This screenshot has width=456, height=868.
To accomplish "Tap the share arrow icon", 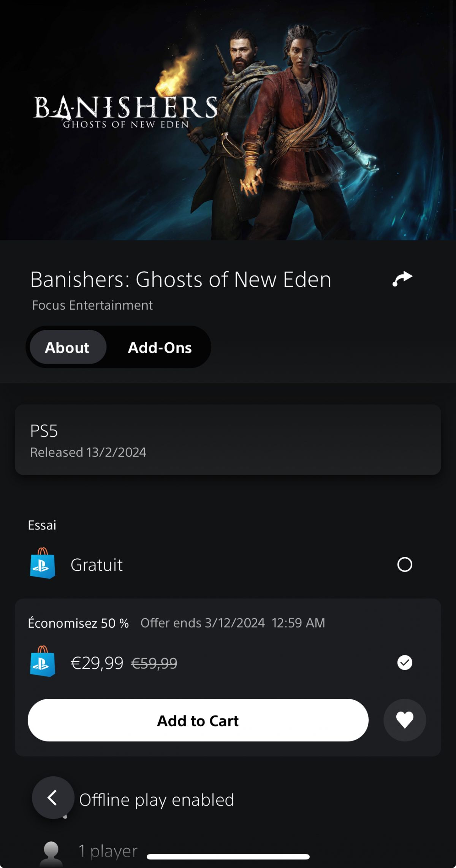I will [402, 279].
